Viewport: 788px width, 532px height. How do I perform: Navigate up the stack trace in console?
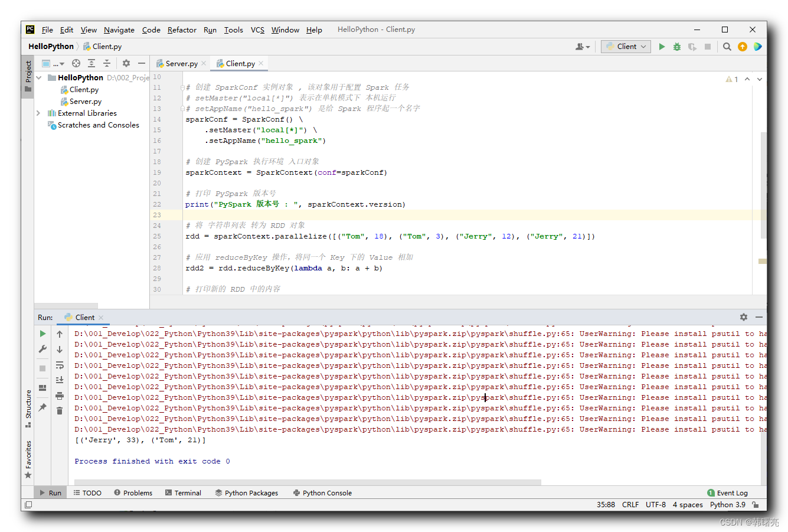tap(59, 335)
